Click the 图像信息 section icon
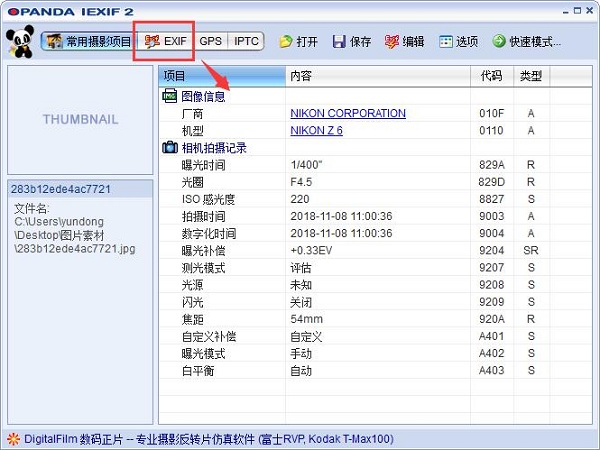This screenshot has width=600, height=450. pyautogui.click(x=169, y=97)
